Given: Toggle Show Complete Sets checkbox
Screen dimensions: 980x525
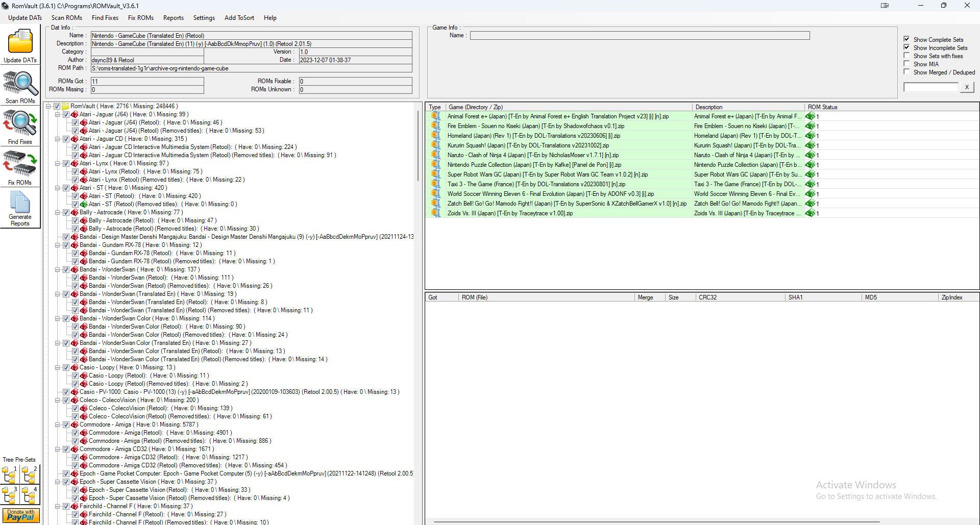Looking at the screenshot, I should click(906, 39).
